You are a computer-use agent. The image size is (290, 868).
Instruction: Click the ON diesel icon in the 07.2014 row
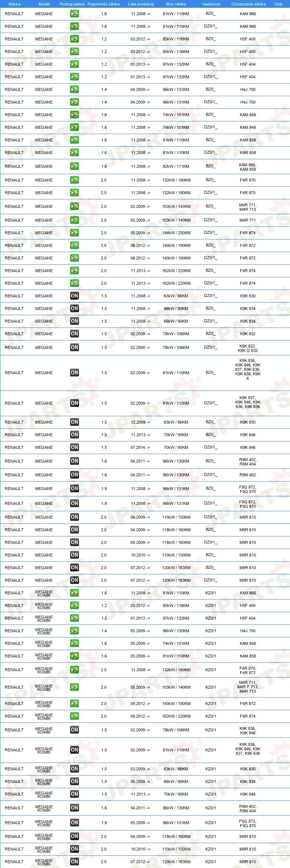click(75, 447)
